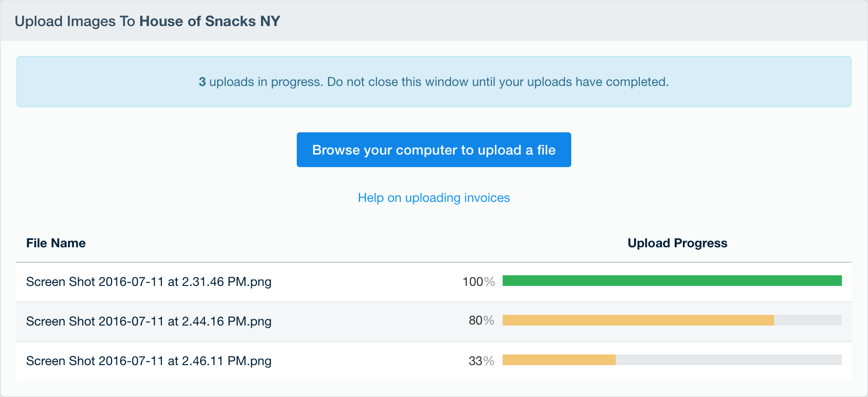Click the House of Snacks NY title text
This screenshot has height=397, width=868.
click(x=210, y=21)
